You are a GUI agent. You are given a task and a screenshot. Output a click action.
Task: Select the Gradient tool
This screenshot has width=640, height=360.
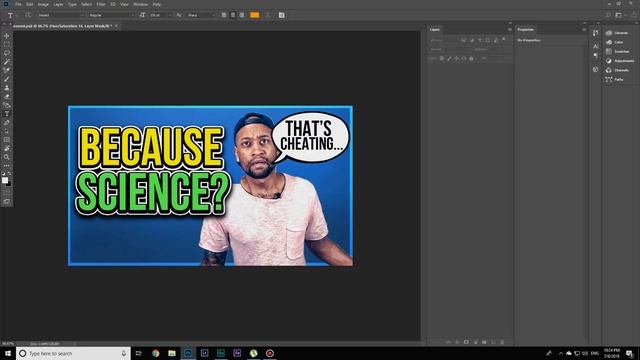click(7, 105)
